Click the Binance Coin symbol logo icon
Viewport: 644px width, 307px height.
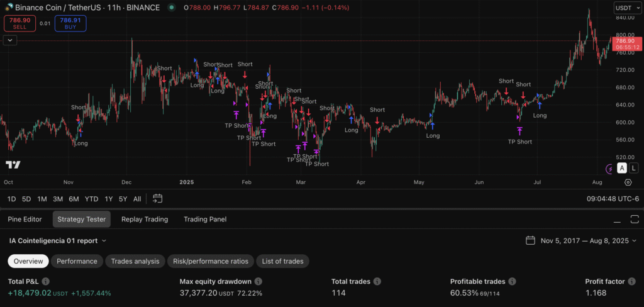click(x=9, y=8)
